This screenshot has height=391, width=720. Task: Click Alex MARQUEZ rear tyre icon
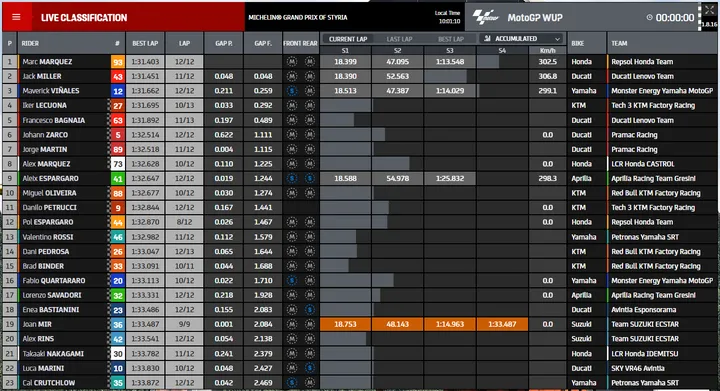(x=310, y=164)
